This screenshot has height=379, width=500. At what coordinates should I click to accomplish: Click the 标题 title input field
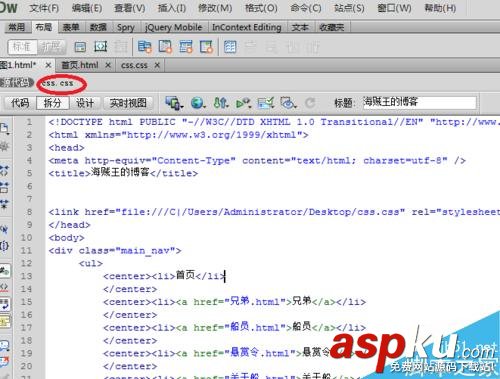tap(420, 102)
